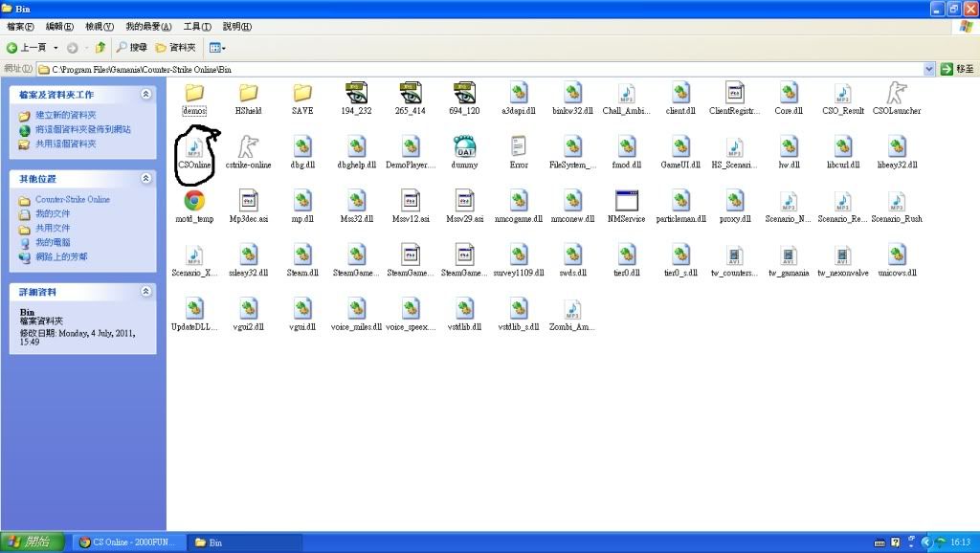Open the demos folder
Viewport: 980px width, 553px height.
coord(194,99)
